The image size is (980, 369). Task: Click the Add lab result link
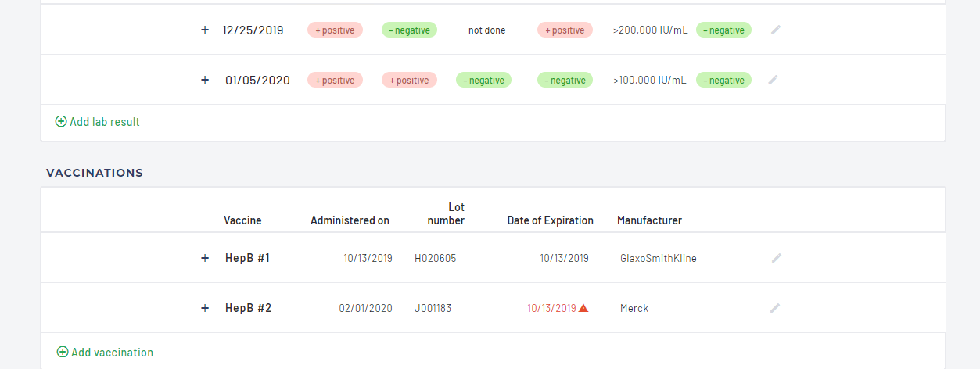tap(104, 122)
